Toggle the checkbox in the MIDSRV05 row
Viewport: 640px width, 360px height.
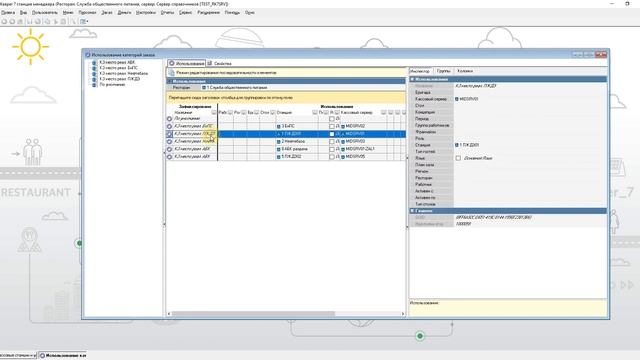pos(332,157)
